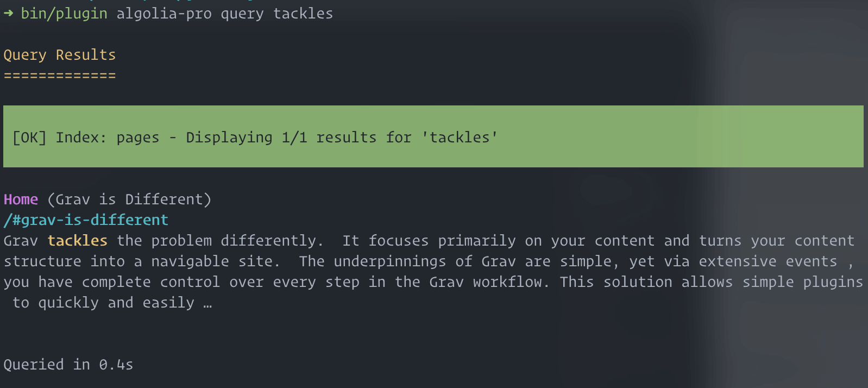Screen dimensions: 868x388
Task: Click the green prompt arrow icon
Action: coord(8,14)
